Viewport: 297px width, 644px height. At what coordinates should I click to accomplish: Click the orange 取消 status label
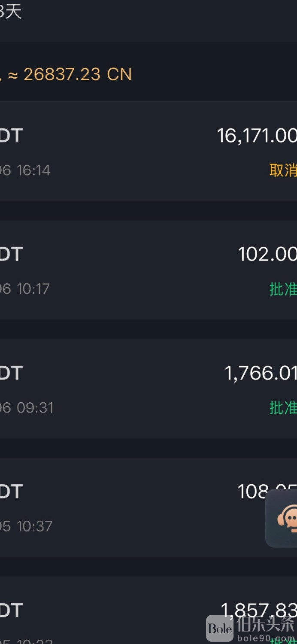coord(283,170)
